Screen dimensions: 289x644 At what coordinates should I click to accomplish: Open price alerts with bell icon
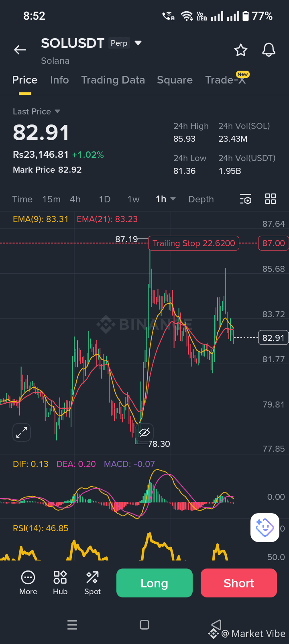[x=269, y=50]
